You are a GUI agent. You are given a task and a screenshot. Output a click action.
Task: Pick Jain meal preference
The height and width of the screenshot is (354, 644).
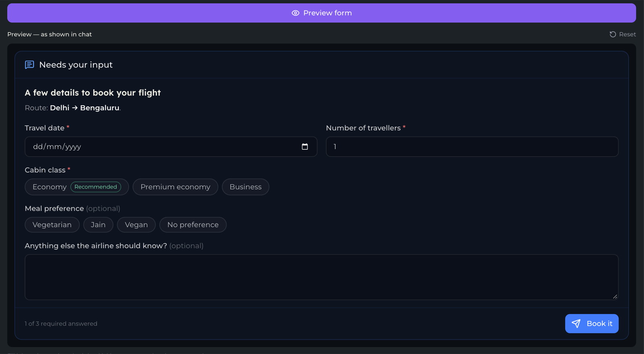click(98, 225)
